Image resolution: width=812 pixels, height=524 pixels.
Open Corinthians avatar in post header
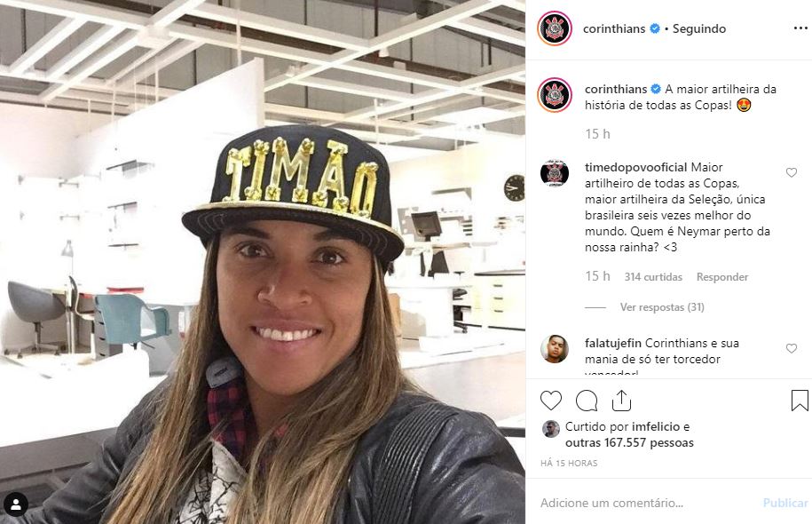point(555,28)
